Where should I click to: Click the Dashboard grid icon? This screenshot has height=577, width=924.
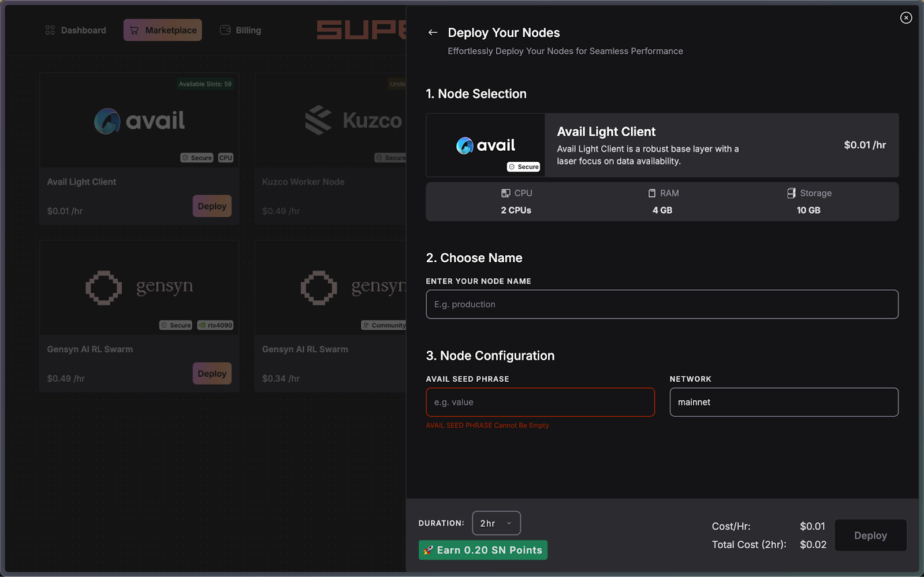tap(50, 30)
